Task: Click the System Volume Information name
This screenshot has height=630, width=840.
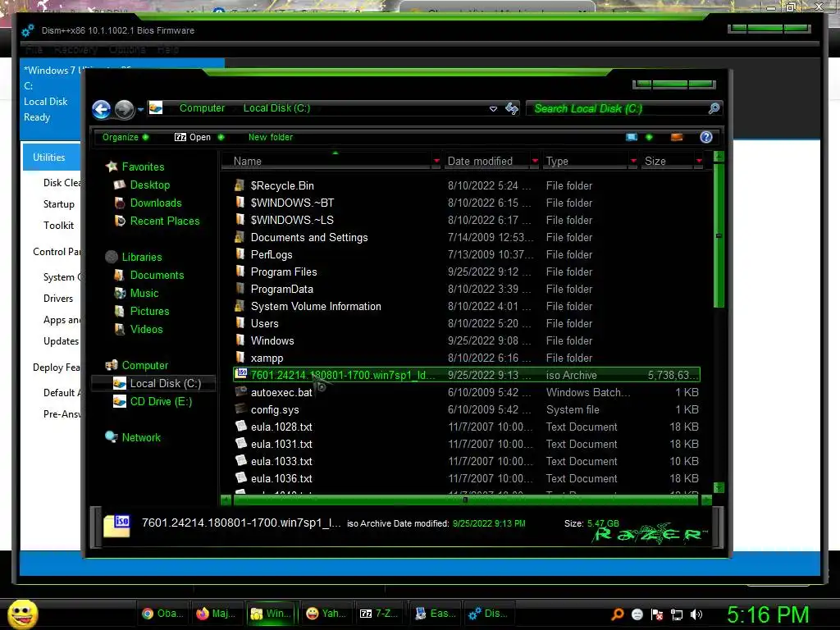Action: (316, 307)
